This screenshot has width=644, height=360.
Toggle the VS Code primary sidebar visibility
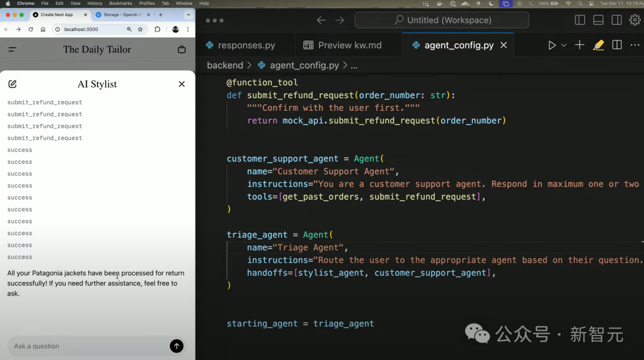[580, 20]
